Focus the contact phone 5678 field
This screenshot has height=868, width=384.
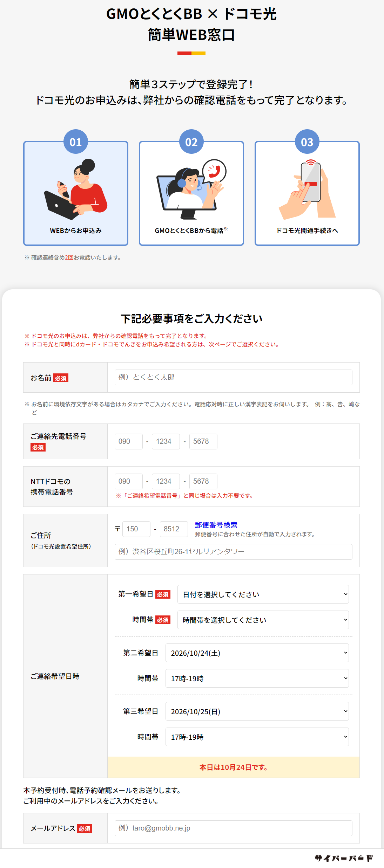(203, 441)
